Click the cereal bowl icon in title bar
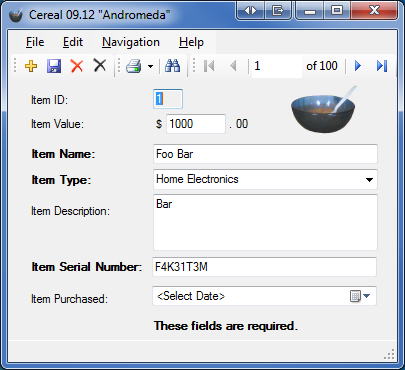405x370 pixels. [15, 15]
